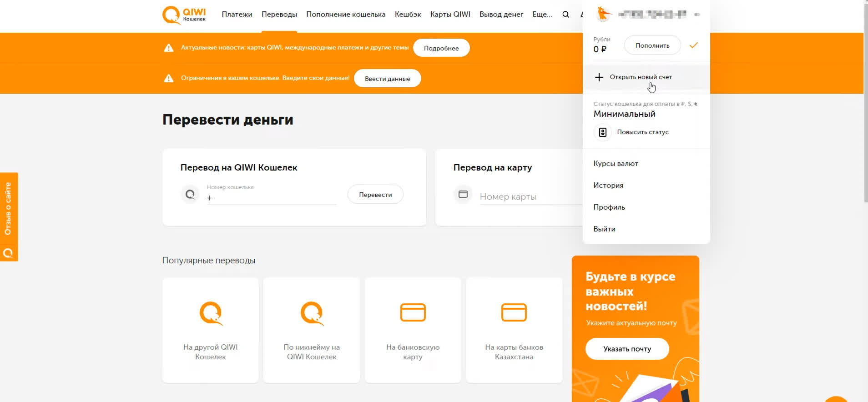Image resolution: width=868 pixels, height=402 pixels.
Task: Open the QIWI Кошелек logo home link
Action: (x=184, y=15)
